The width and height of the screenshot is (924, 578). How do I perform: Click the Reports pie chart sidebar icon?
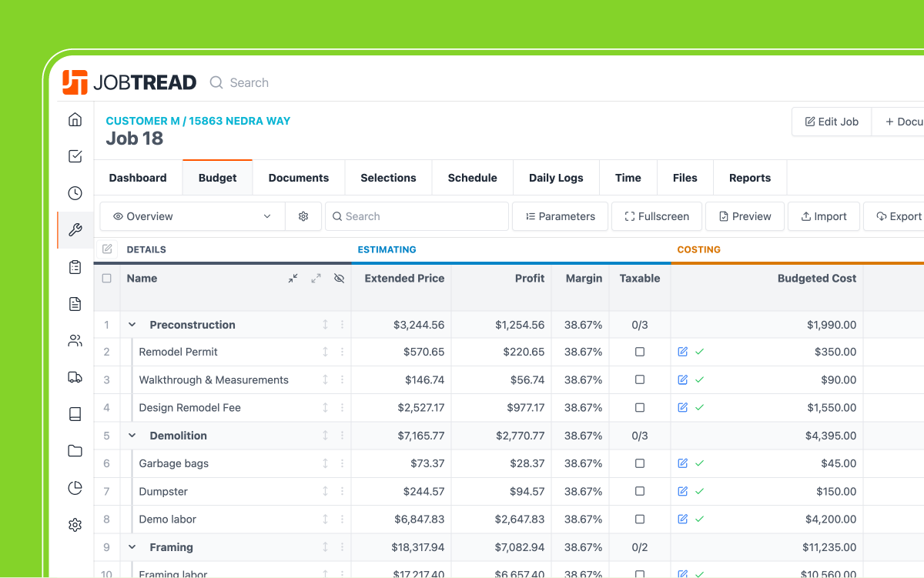click(75, 488)
